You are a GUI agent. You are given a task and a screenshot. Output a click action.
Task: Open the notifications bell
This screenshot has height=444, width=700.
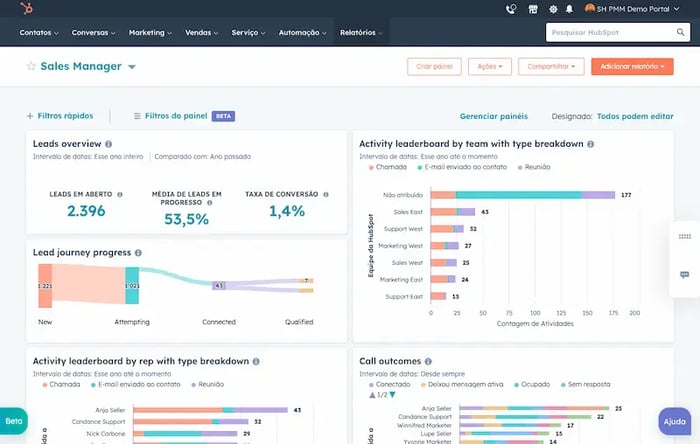tap(569, 9)
